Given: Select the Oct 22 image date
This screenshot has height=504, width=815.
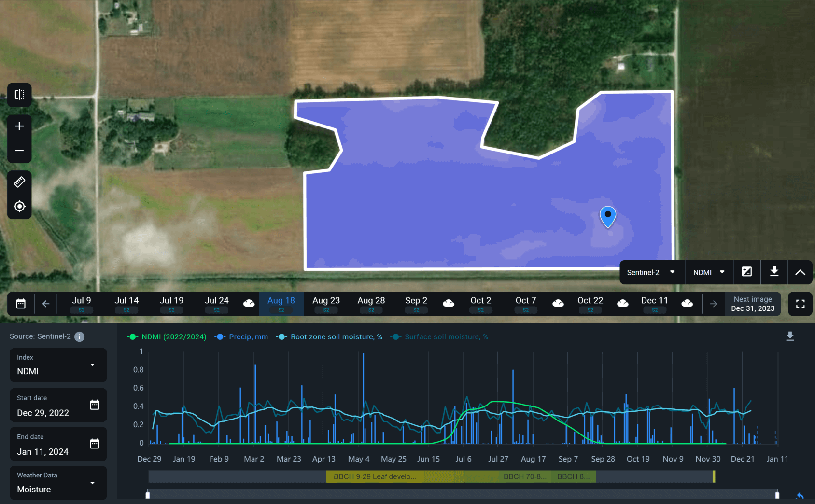Looking at the screenshot, I should pos(590,304).
